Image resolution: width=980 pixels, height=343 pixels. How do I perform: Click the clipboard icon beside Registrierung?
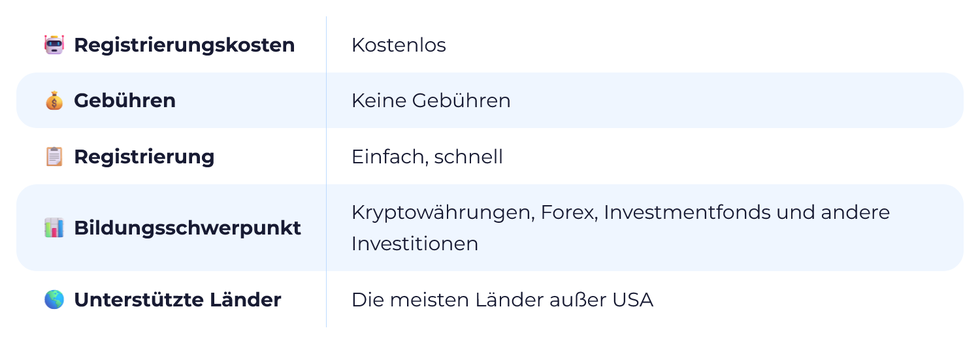coord(54,157)
